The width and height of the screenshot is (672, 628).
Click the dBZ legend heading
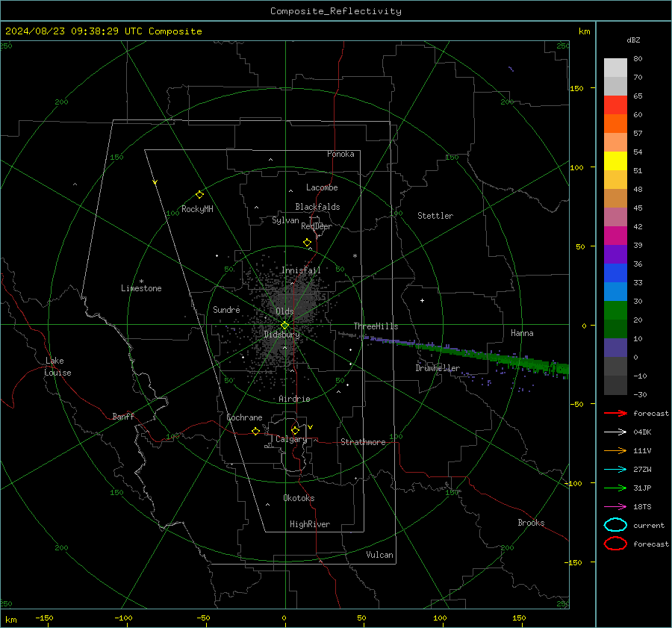click(633, 40)
